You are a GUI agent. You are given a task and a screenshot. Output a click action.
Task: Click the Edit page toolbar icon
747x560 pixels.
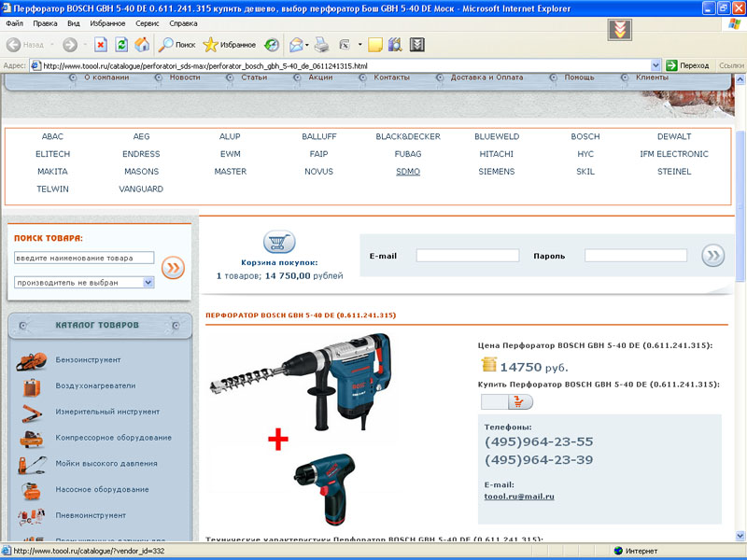pos(345,45)
